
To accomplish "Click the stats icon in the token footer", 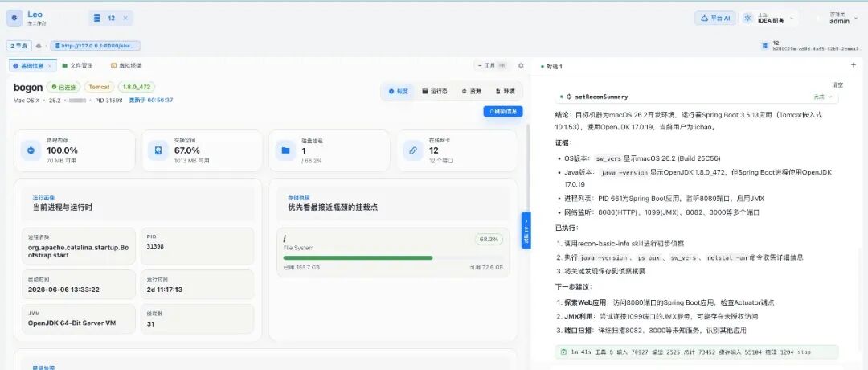I will tap(563, 351).
